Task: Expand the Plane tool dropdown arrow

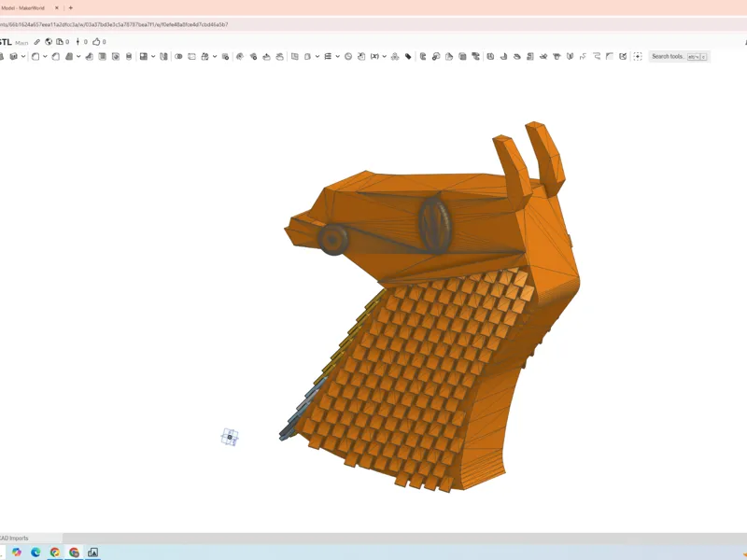Action: pos(337,56)
